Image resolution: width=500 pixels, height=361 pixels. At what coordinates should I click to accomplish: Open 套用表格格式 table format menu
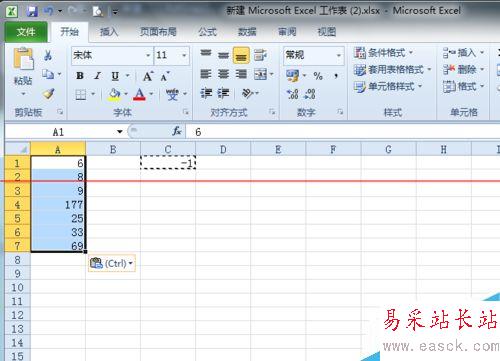pos(392,70)
